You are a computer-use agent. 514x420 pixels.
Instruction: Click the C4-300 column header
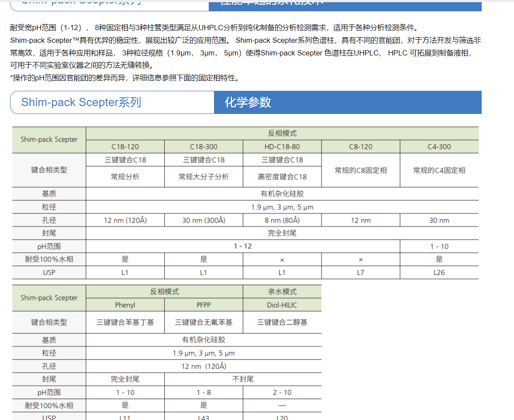coord(439,147)
